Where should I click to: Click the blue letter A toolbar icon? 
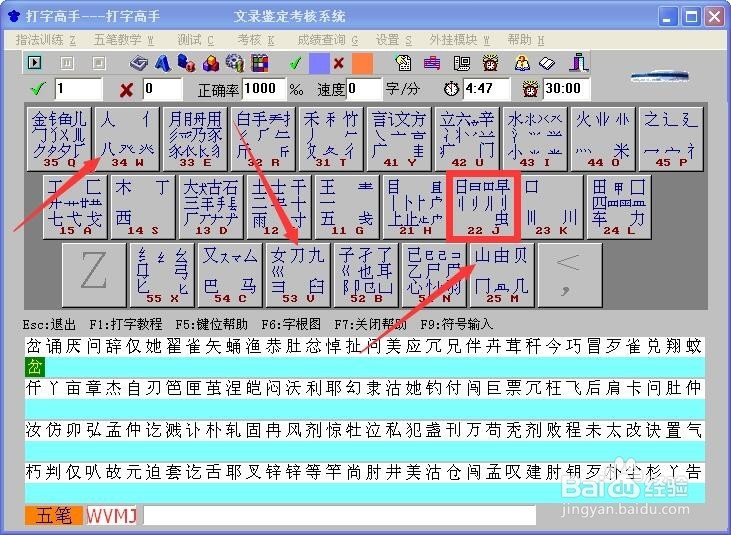coord(162,63)
